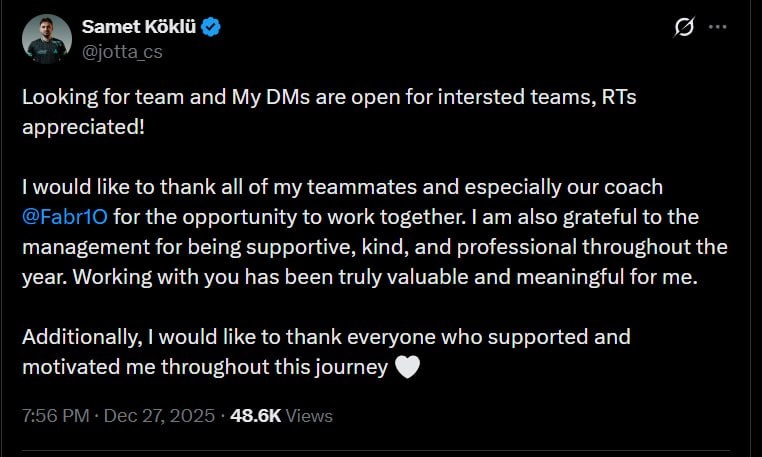The image size is (762, 457).
Task: Open the Grok explain-post icon
Action: pos(684,27)
